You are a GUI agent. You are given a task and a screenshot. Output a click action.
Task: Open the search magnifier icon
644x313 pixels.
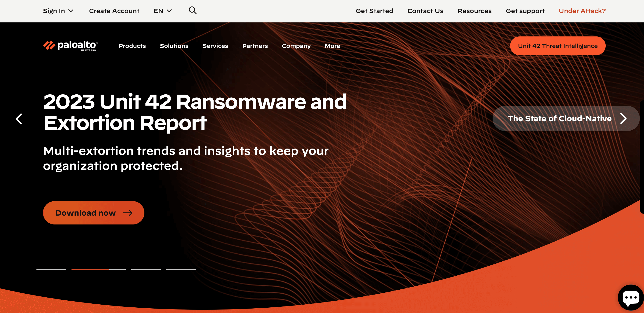click(193, 11)
